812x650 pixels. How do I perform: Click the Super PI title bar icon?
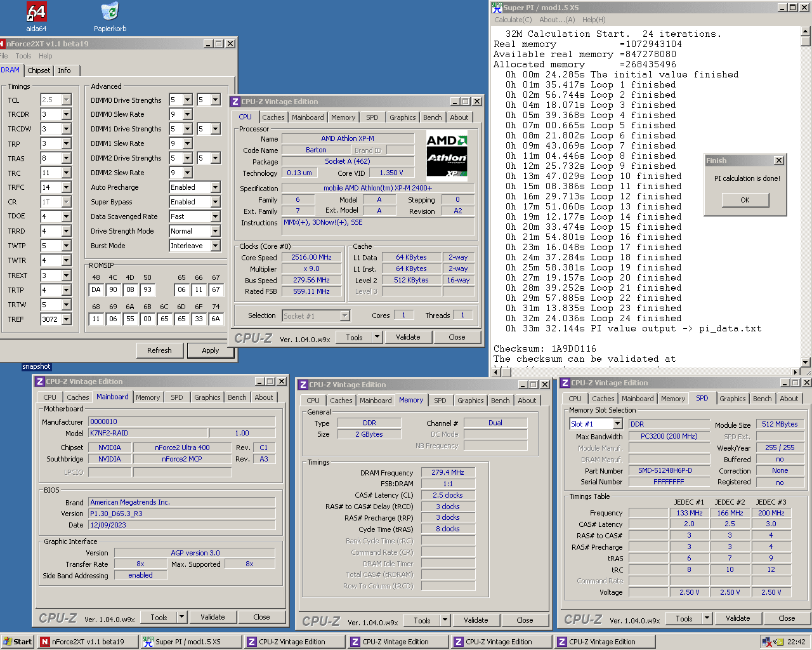tap(497, 8)
